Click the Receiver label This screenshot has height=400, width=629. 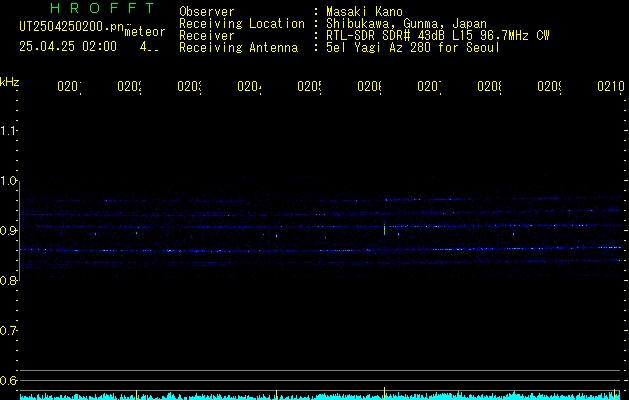(207, 36)
